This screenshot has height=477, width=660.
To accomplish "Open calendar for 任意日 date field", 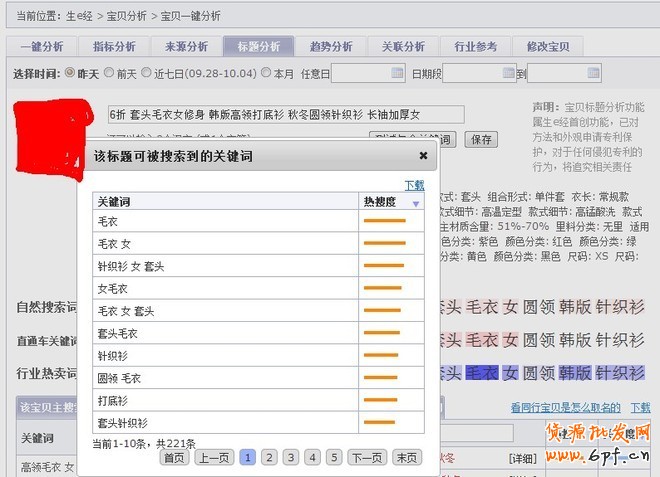I will 397,73.
